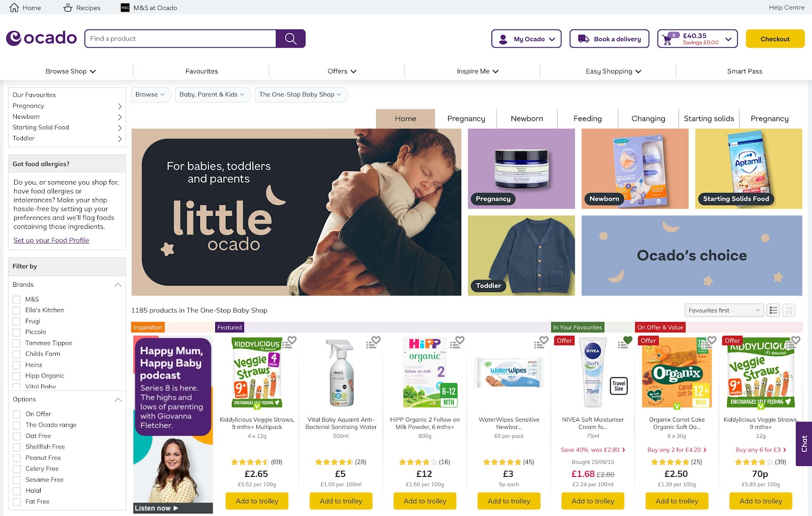Enable the On Offer filter checkbox
Image resolution: width=812 pixels, height=516 pixels.
pyautogui.click(x=17, y=414)
